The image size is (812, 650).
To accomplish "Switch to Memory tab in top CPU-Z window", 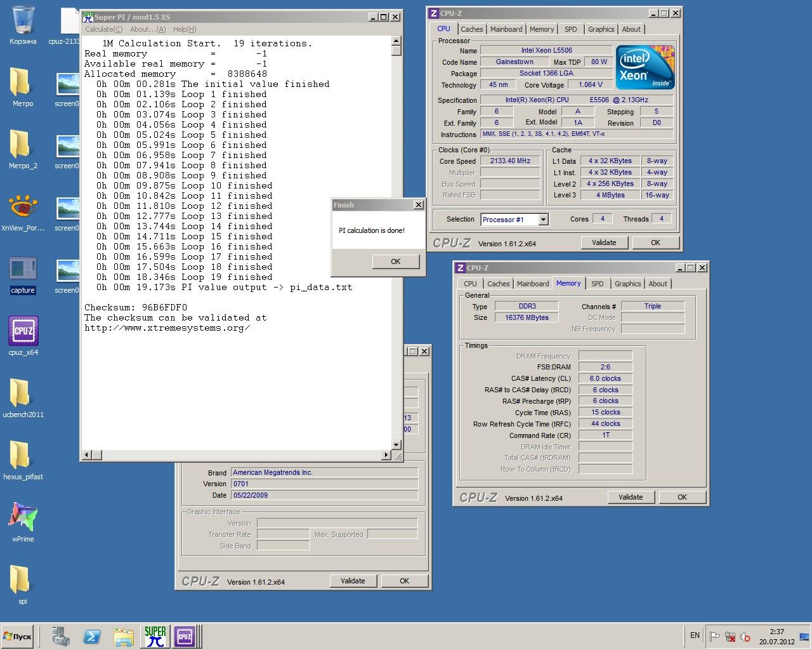I will click(542, 29).
